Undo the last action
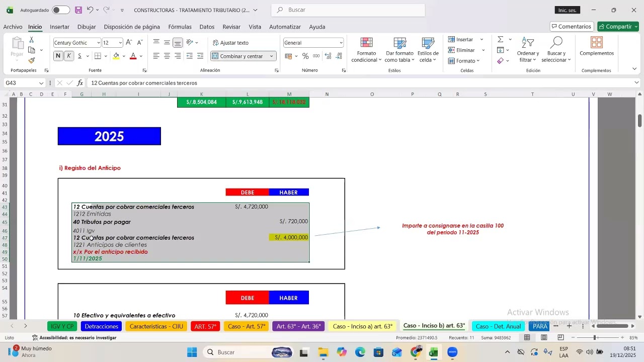 90,10
